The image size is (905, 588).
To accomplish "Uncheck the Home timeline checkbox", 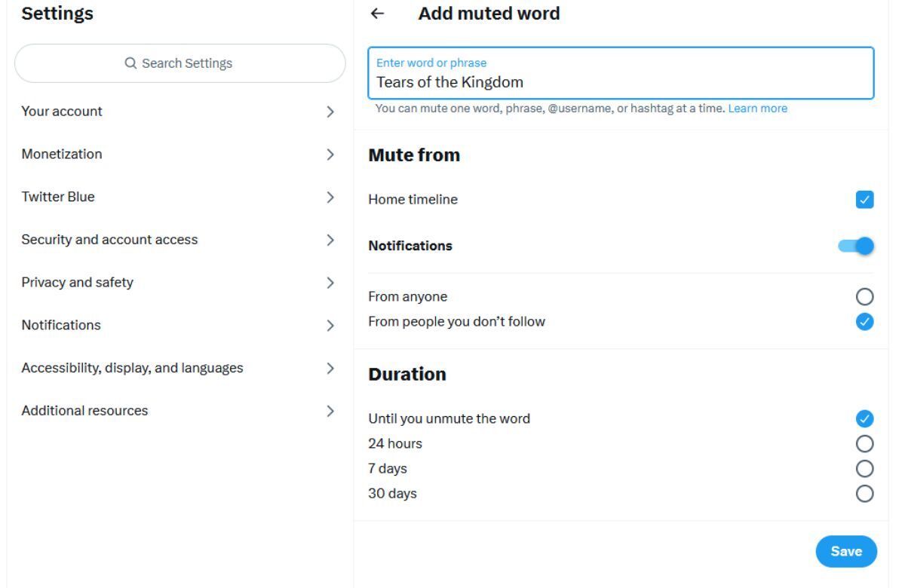I will point(865,200).
